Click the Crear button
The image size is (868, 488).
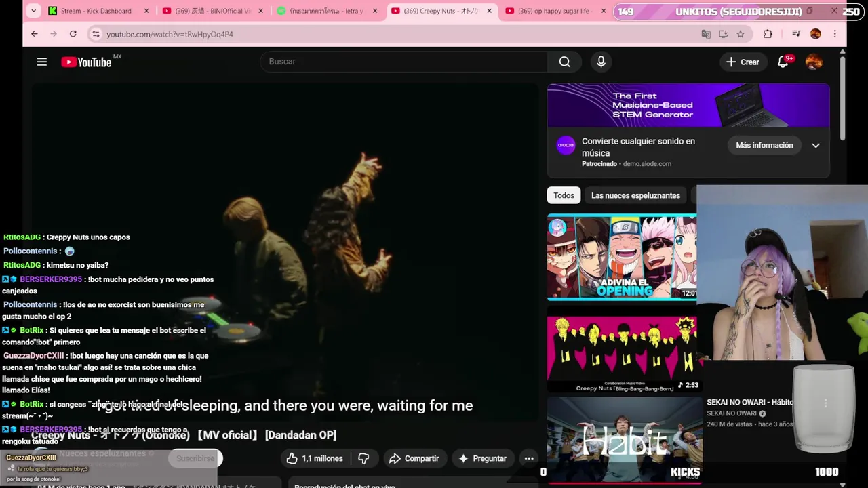click(743, 62)
